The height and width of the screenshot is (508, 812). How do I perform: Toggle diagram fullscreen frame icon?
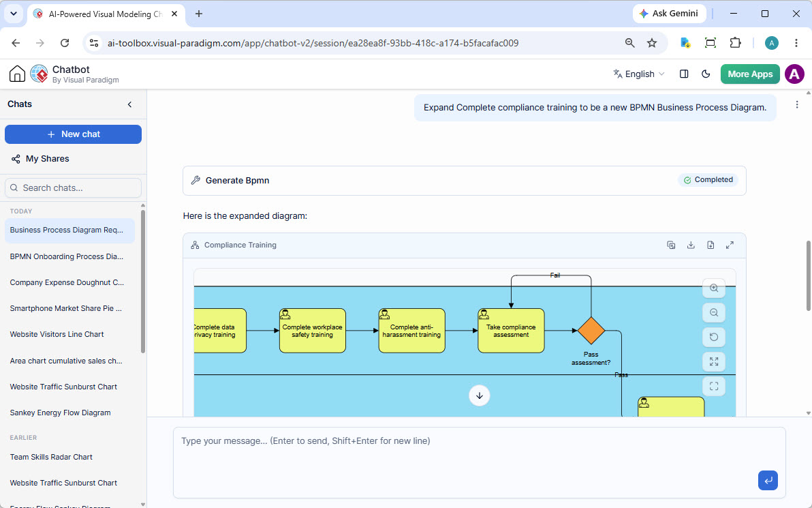pos(714,386)
